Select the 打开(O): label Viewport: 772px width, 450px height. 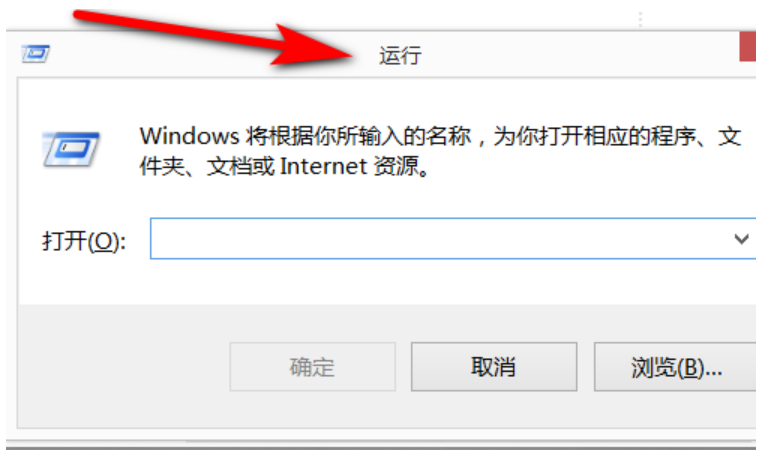pyautogui.click(x=84, y=241)
